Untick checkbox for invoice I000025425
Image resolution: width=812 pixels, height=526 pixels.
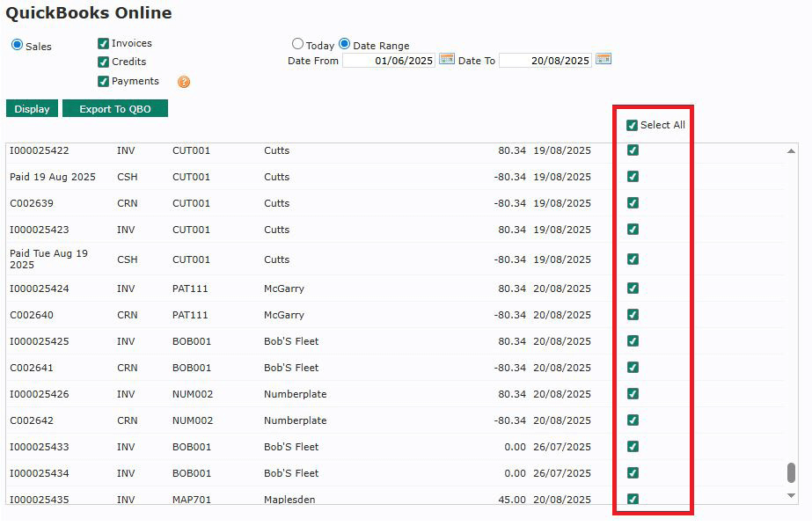(633, 341)
